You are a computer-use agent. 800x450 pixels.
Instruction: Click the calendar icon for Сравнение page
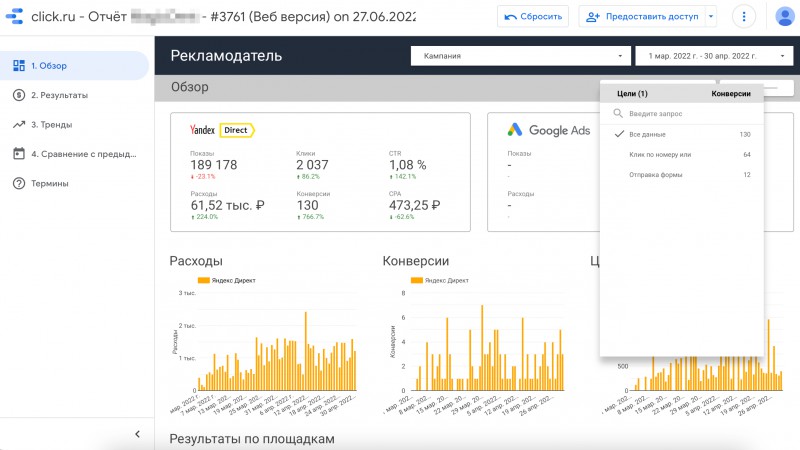coord(19,154)
